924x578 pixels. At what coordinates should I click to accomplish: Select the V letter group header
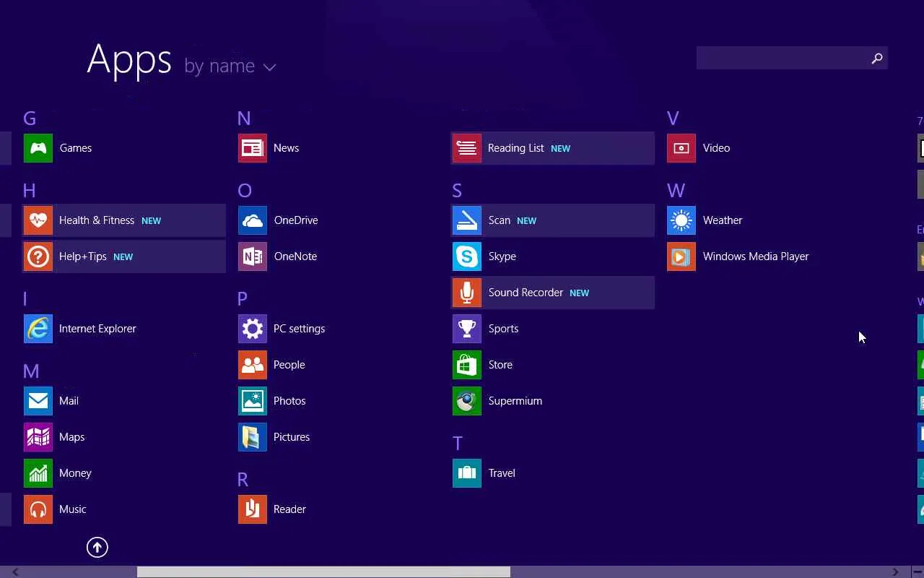pos(673,118)
